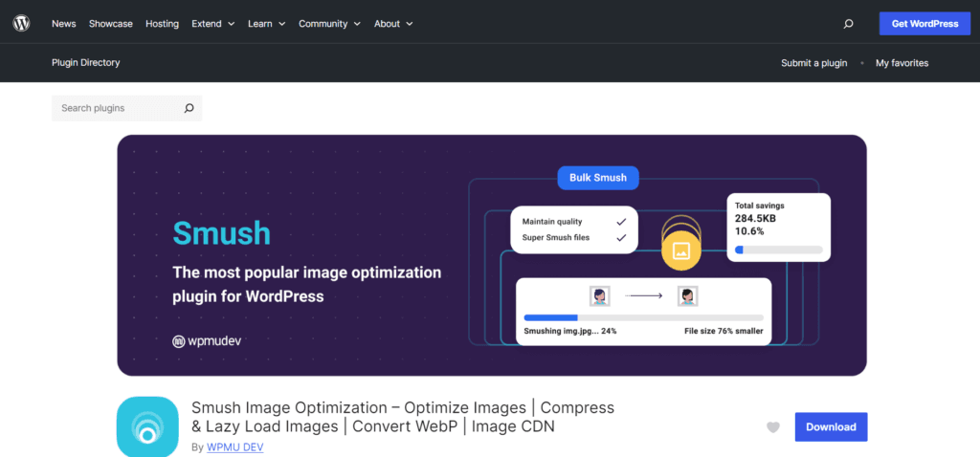This screenshot has width=980, height=457.
Task: Open the WPMU DEV author link
Action: [x=234, y=446]
